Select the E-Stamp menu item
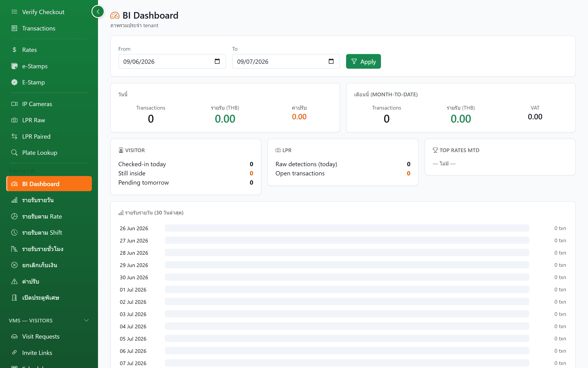The width and height of the screenshot is (588, 368). (x=49, y=82)
